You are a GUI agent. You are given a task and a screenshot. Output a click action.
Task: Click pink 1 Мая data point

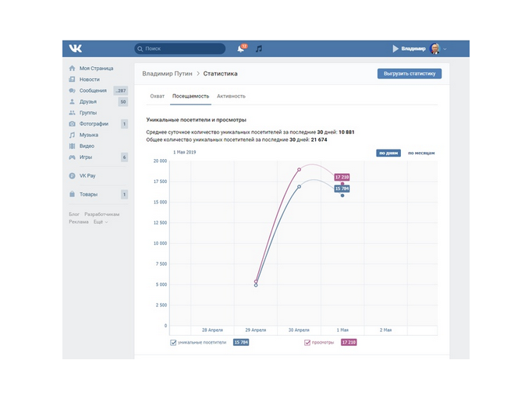[x=342, y=184]
